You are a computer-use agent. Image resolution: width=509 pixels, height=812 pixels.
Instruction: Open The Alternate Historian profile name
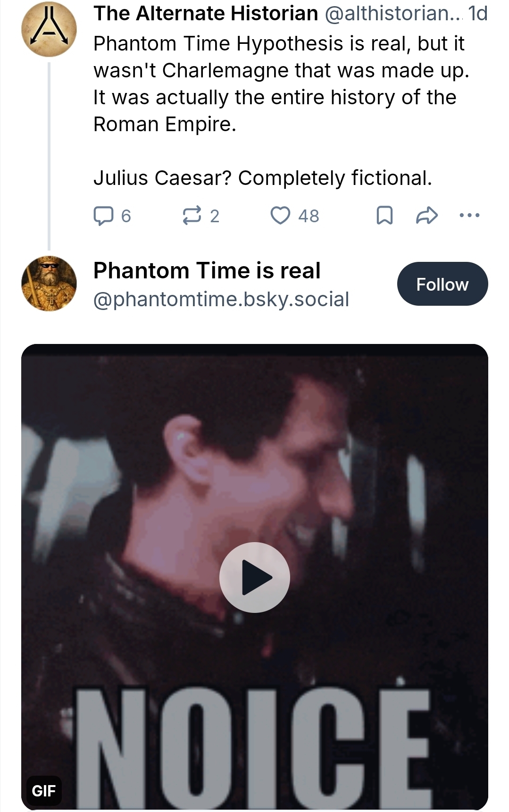coord(206,14)
